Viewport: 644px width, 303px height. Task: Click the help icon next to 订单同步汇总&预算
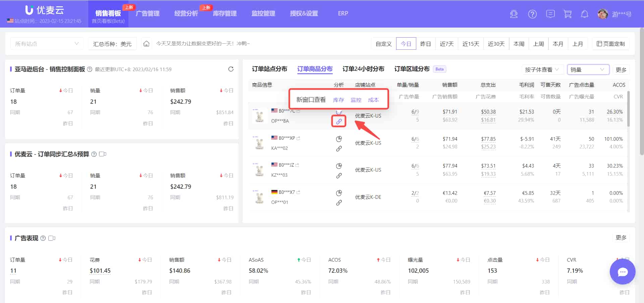click(94, 154)
